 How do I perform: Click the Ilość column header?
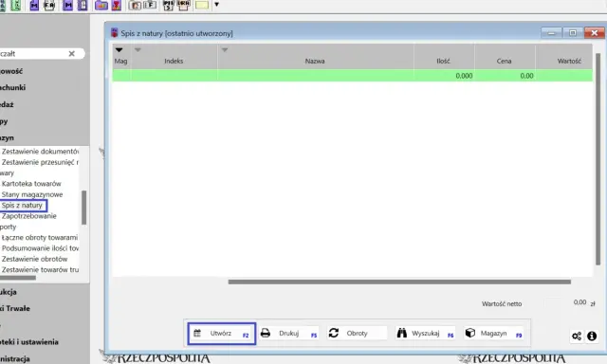pyautogui.click(x=443, y=61)
